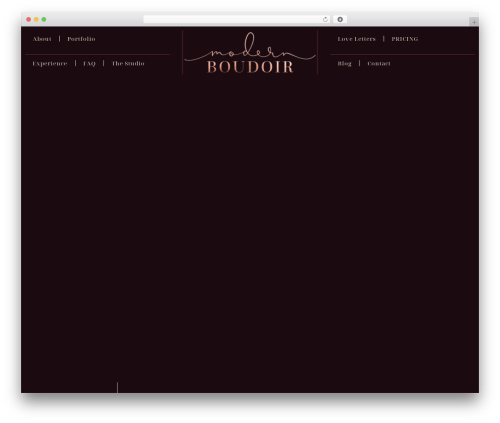Open a new tab with plus button
The width and height of the screenshot is (500, 423).
(474, 22)
